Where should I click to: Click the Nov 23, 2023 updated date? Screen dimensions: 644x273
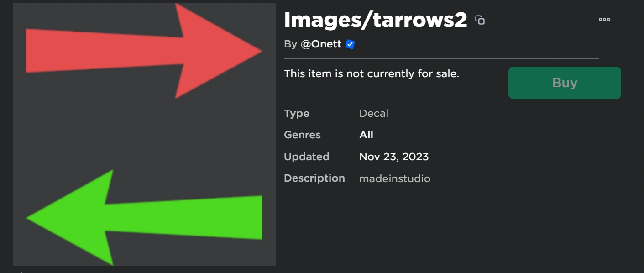[x=394, y=157]
